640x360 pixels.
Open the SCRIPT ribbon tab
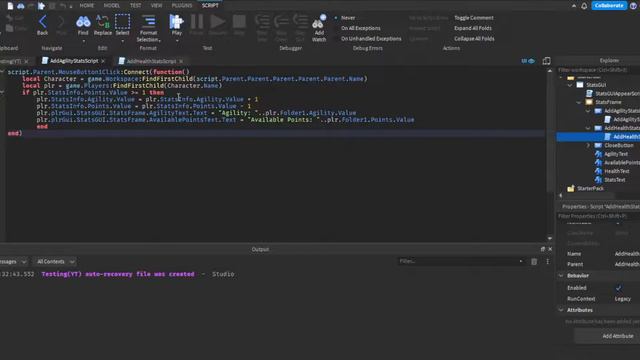click(x=210, y=6)
